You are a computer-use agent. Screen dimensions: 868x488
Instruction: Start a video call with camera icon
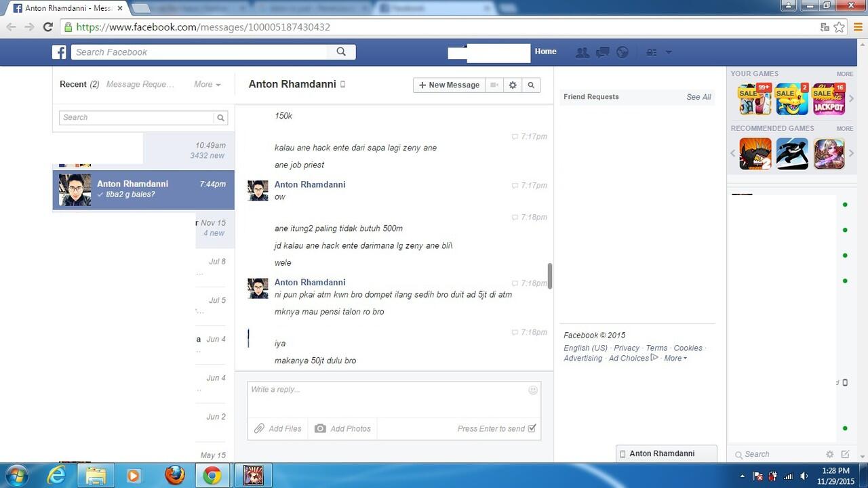coord(495,85)
